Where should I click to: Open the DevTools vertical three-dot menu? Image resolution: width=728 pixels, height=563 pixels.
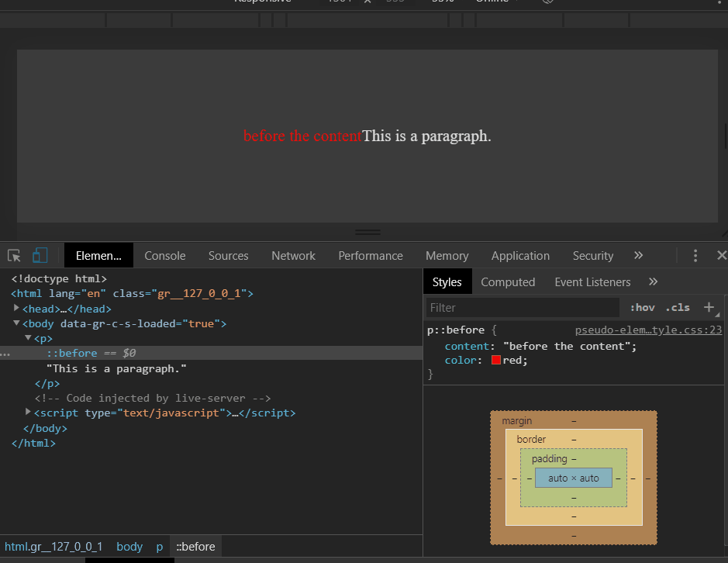tap(695, 255)
